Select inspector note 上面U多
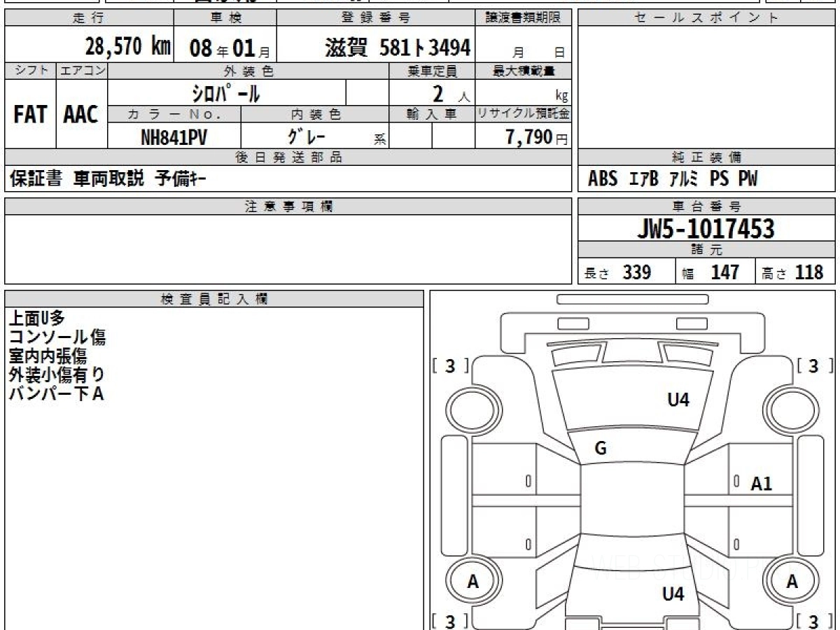The image size is (840, 630). coord(36,318)
